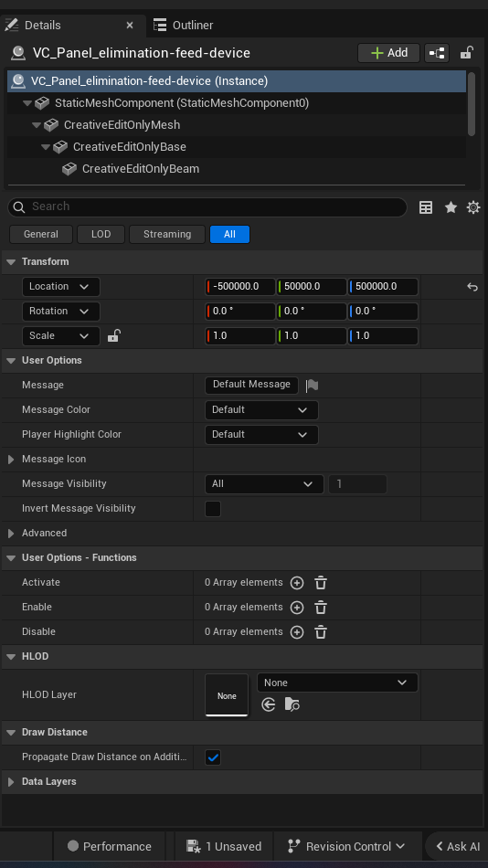Open the Scale type dropdown
This screenshot has height=868, width=488.
[x=61, y=336]
